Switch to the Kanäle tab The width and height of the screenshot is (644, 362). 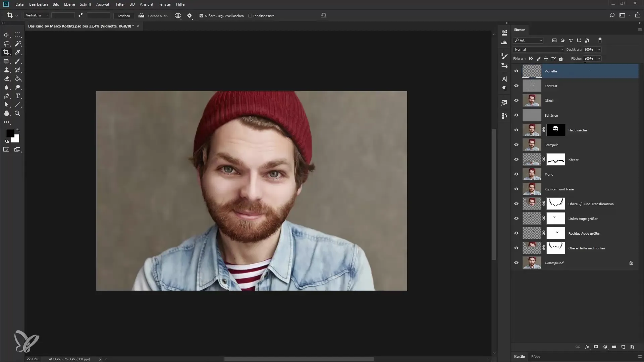click(519, 356)
